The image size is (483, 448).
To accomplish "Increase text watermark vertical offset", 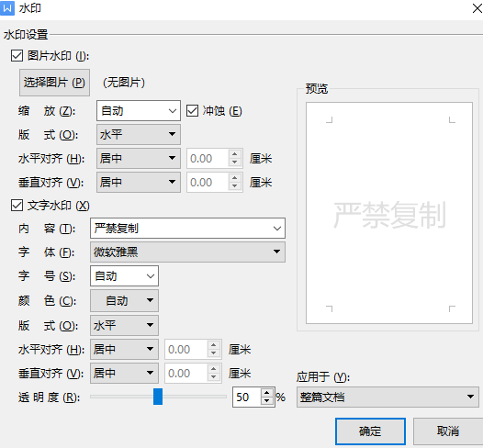I will (x=214, y=369).
